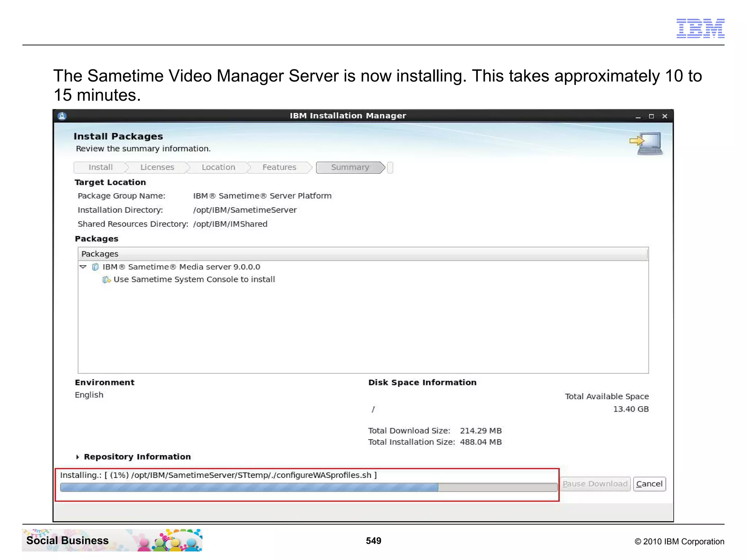Image resolution: width=747 pixels, height=560 pixels.
Task: Open the Features wizard step
Action: 279,167
